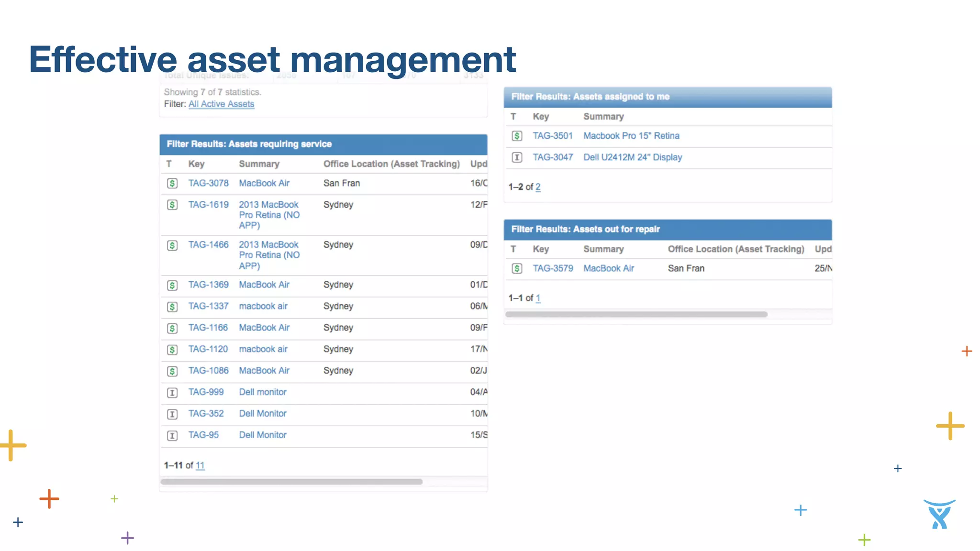Image resolution: width=980 pixels, height=551 pixels.
Task: Click Key column header in requiring service table
Action: point(196,164)
